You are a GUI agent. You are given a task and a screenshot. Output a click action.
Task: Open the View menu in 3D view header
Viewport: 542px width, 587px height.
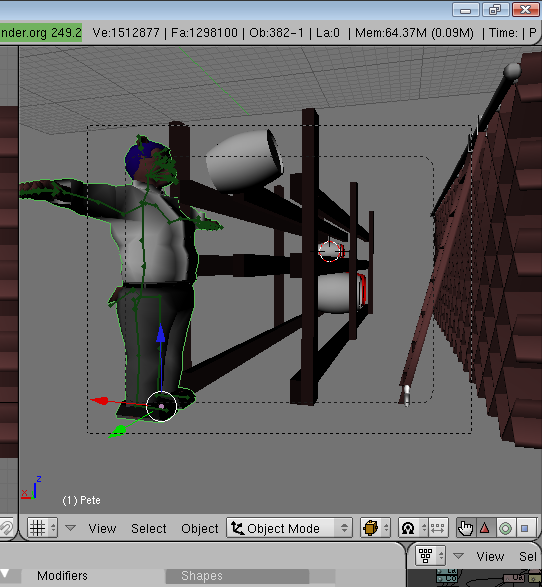[102, 529]
